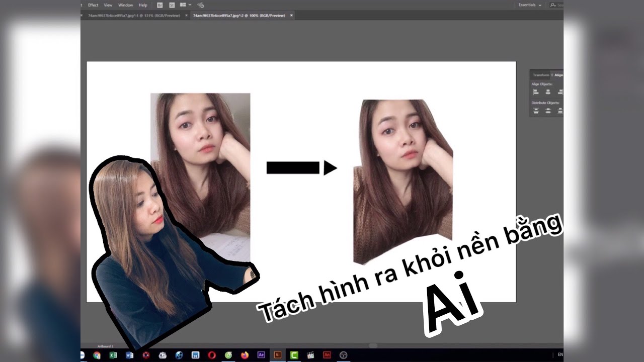Open Adobe Stock via St icon
This screenshot has width=644, height=362.
[x=172, y=5]
